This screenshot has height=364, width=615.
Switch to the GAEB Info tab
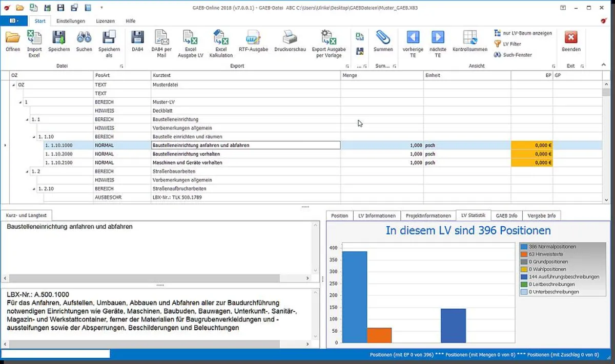(506, 216)
